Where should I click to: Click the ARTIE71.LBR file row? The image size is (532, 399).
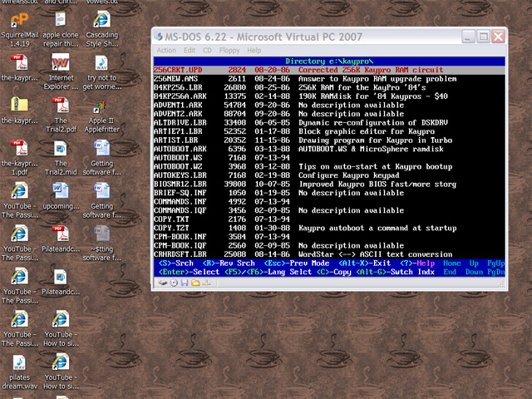pos(329,131)
